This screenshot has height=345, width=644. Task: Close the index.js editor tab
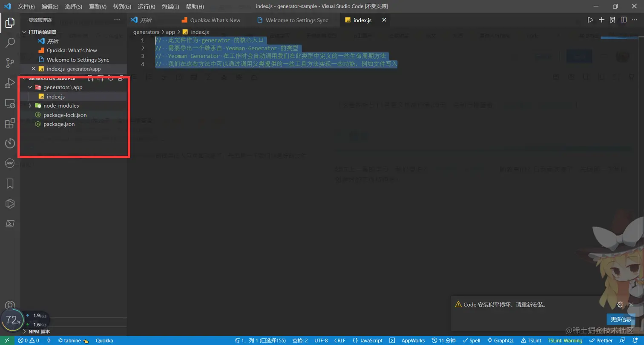point(384,20)
